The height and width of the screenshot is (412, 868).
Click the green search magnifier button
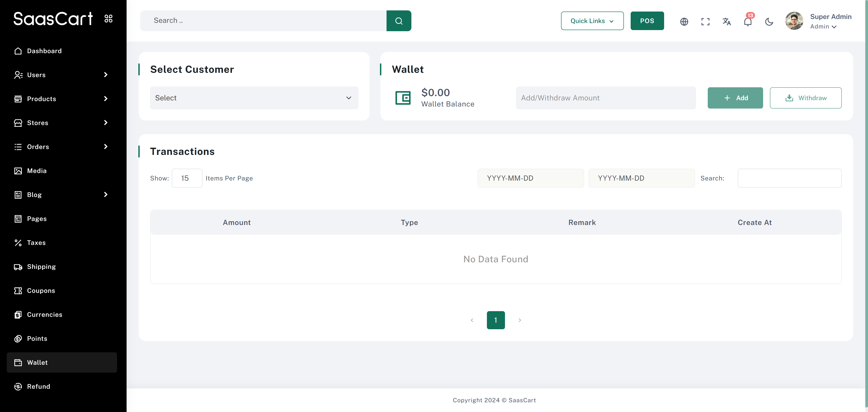(399, 21)
